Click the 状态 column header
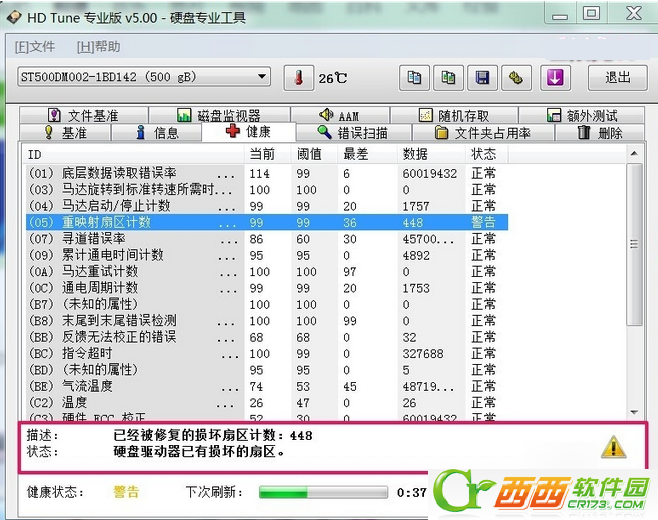The width and height of the screenshot is (658, 520). pos(486,154)
